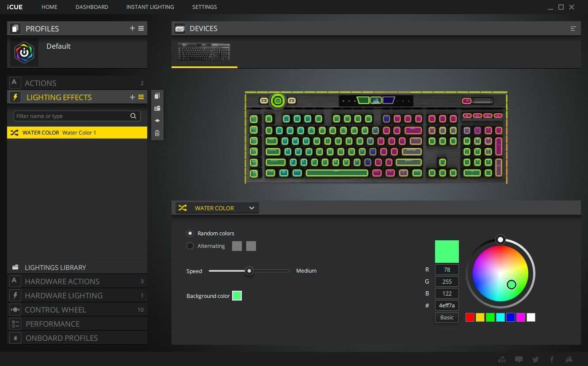Viewport: 588px width, 366px height.
Task: Delete the effect with the trash icon
Action: 157,133
